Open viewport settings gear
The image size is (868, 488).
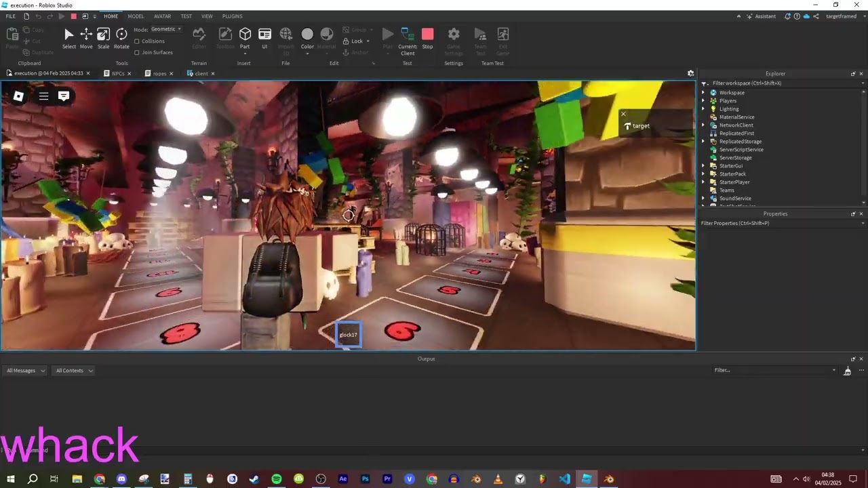pos(690,73)
